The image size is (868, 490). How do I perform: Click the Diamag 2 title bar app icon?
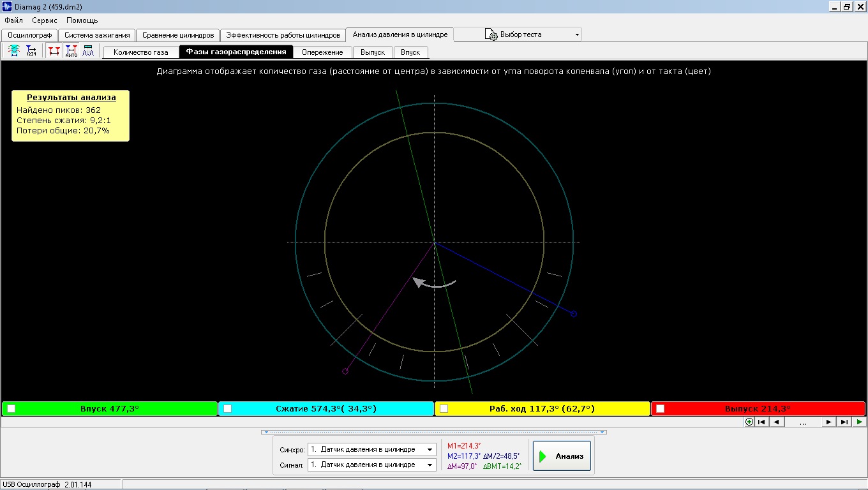[7, 6]
